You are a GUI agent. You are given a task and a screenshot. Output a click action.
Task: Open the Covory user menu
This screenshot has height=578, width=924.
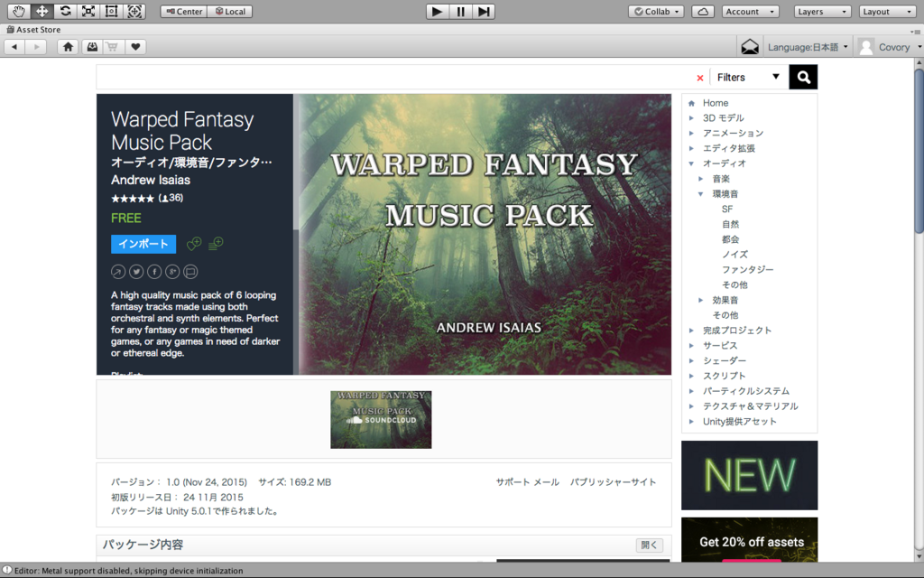[x=890, y=47]
